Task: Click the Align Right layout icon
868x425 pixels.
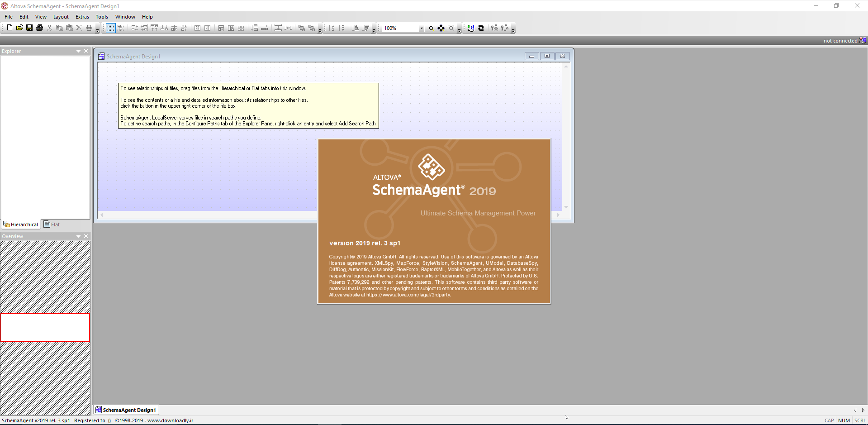Action: pyautogui.click(x=144, y=28)
